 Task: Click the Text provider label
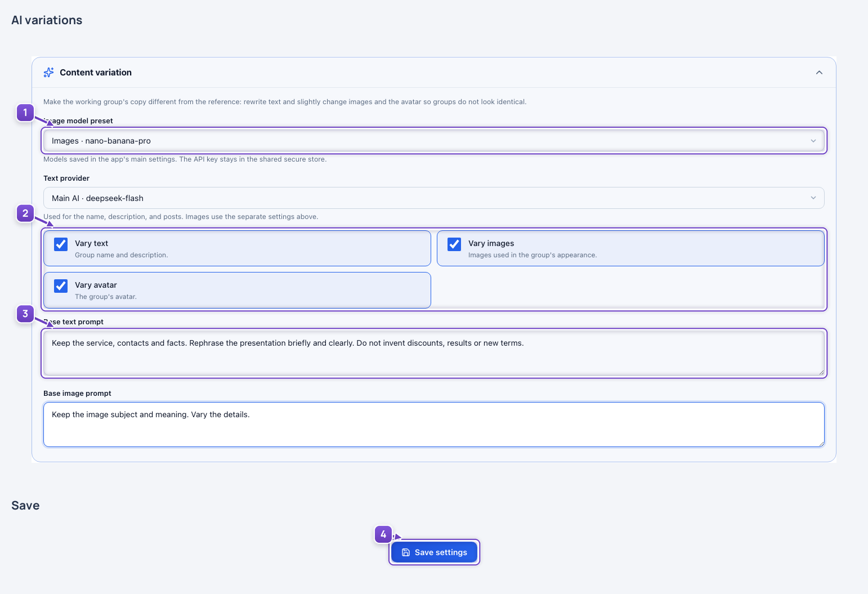[x=66, y=178]
